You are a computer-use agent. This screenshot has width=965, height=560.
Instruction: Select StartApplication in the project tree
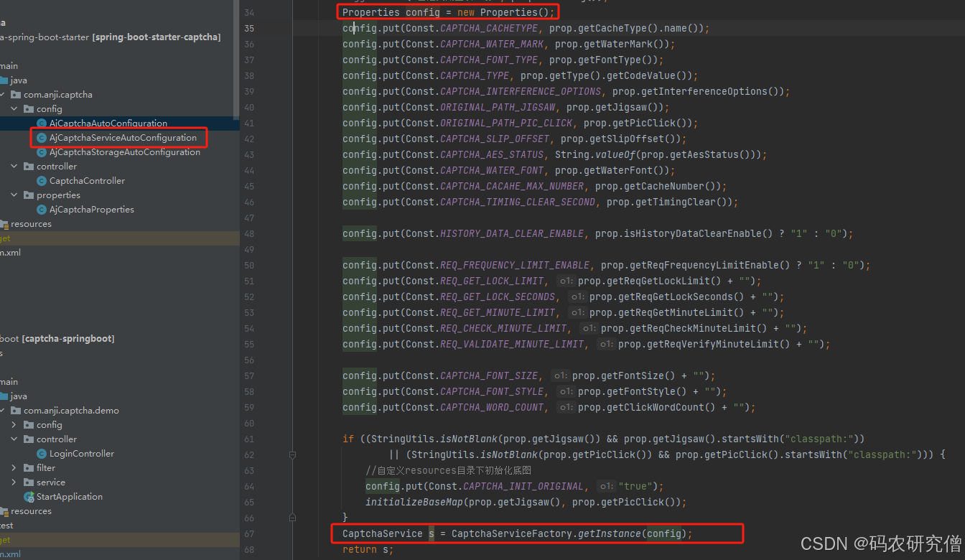coord(70,497)
